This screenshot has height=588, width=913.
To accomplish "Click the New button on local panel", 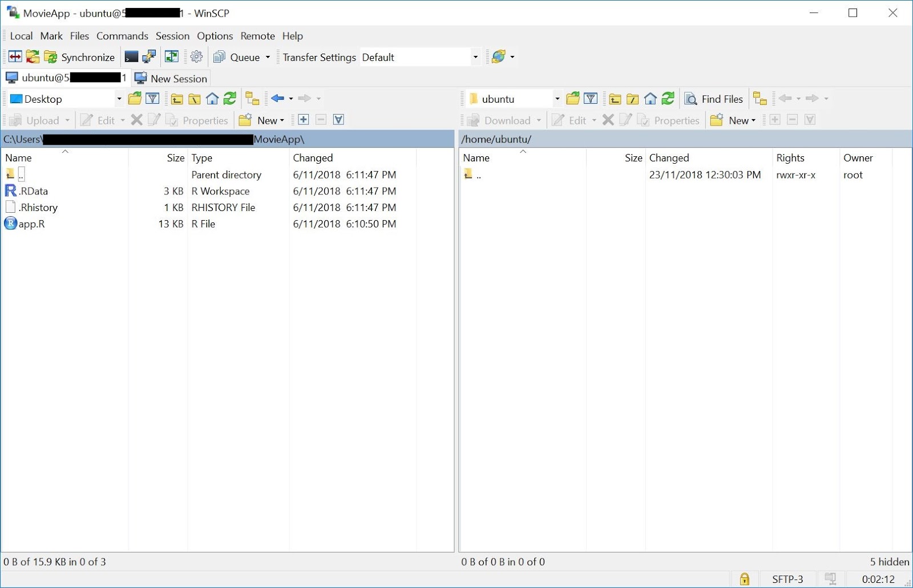I will click(x=266, y=120).
